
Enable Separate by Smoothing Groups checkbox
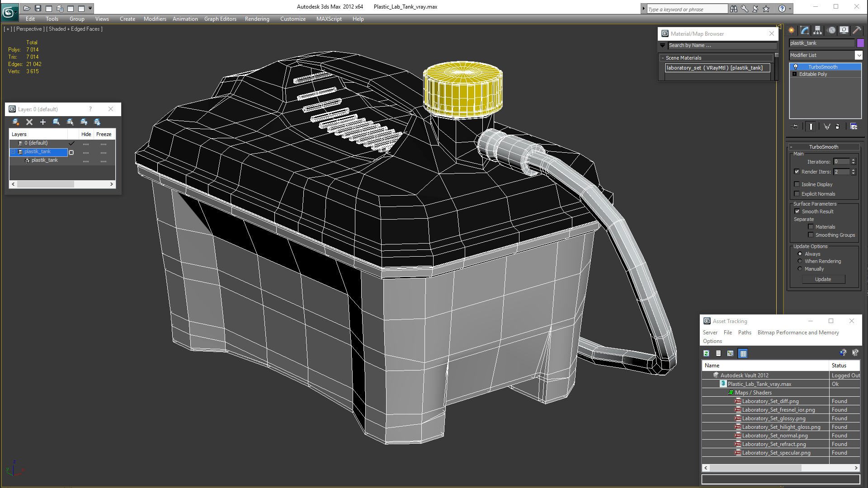click(811, 235)
